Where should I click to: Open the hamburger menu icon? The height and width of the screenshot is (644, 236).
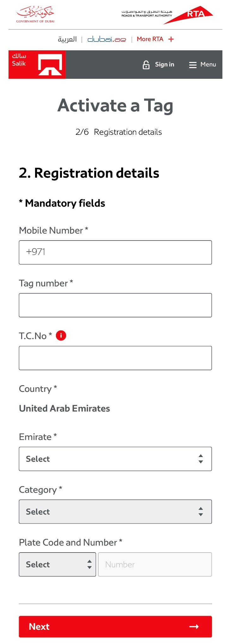(193, 65)
